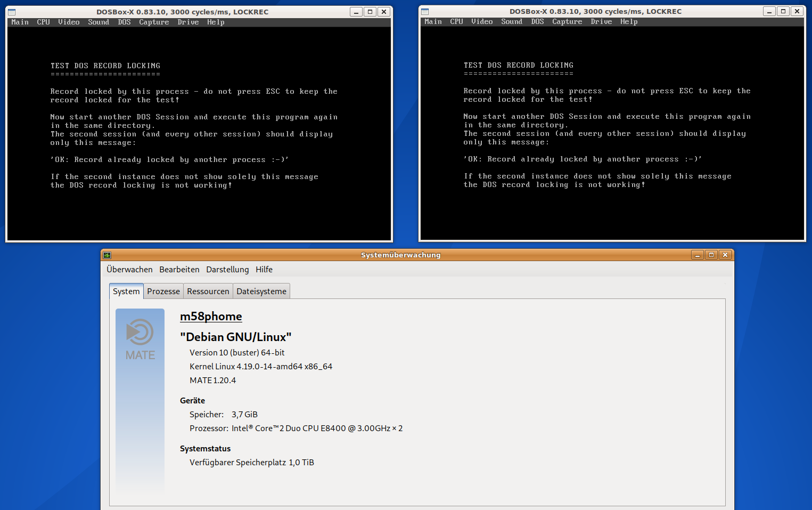Open the Darstellung menu
This screenshot has height=510, width=812.
pyautogui.click(x=227, y=270)
